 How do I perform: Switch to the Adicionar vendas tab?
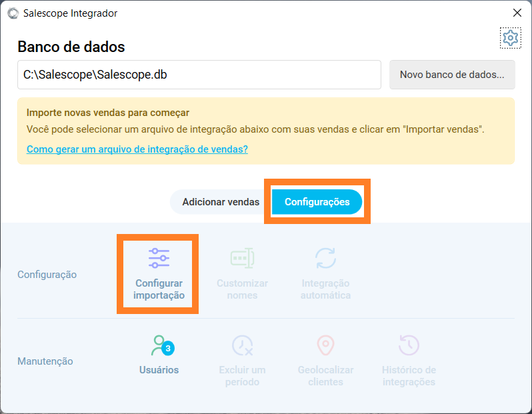(x=221, y=202)
